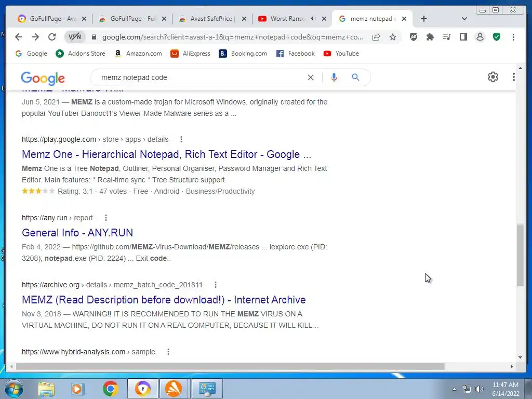The height and width of the screenshot is (399, 532).
Task: Click the green Avast shield icon
Action: click(497, 37)
